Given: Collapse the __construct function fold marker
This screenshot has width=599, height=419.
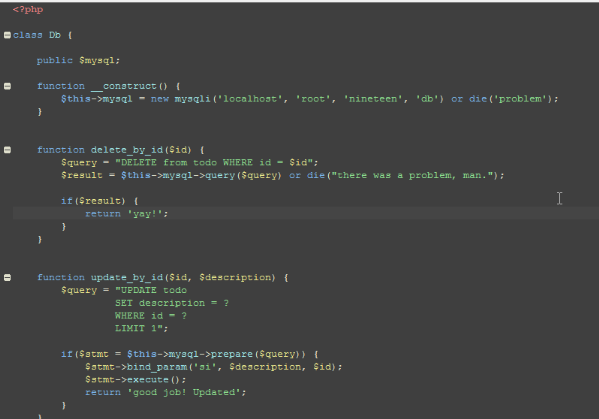Looking at the screenshot, I should coord(7,86).
